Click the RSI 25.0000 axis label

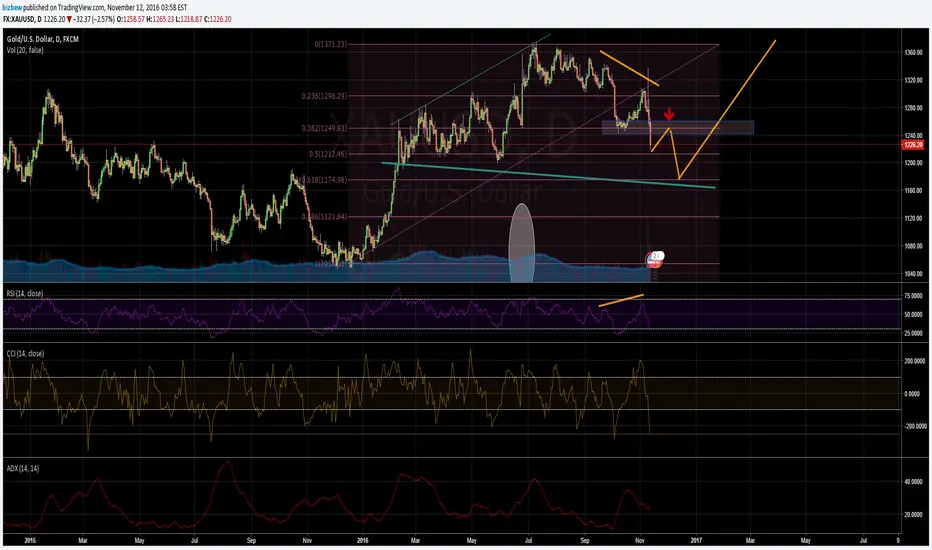coord(913,334)
